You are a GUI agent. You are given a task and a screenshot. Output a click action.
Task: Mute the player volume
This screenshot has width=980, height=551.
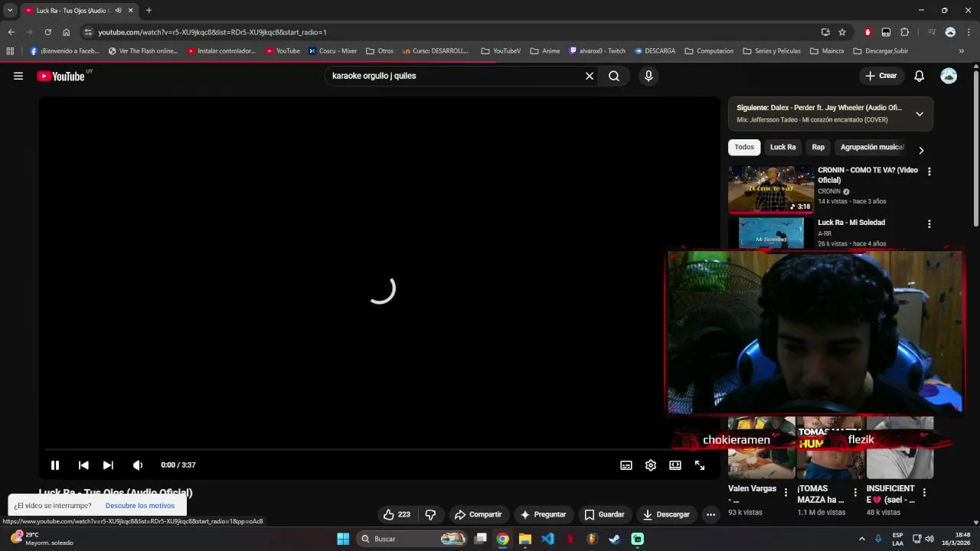[138, 465]
